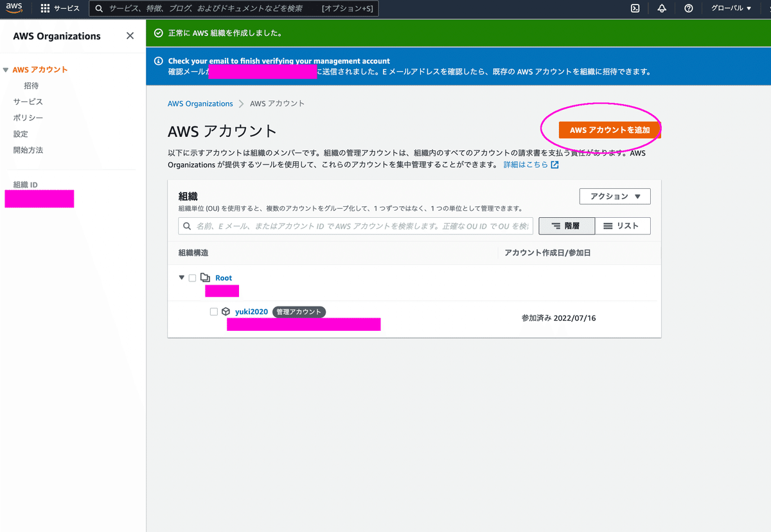This screenshot has width=771, height=532.
Task: Go to 設定 in sidebar
Action: point(21,134)
